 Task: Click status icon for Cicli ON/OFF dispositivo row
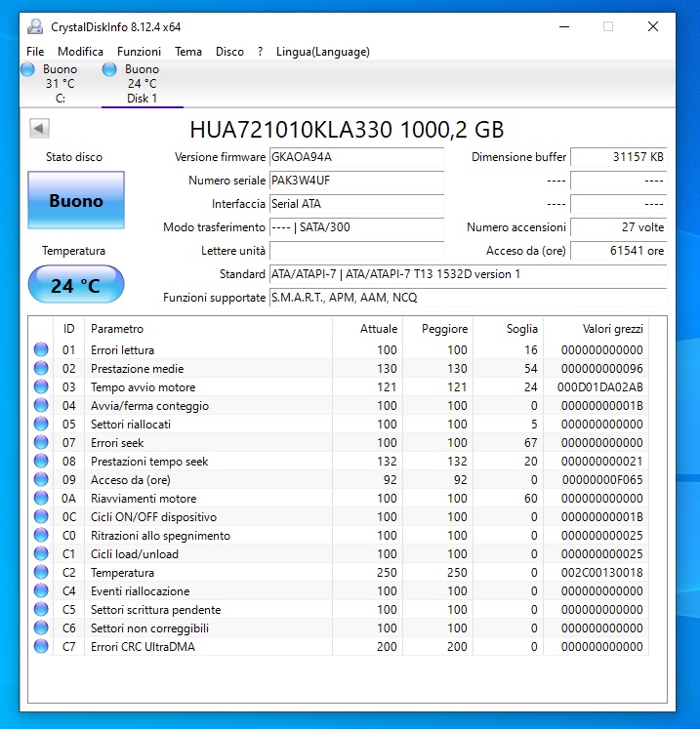41,516
